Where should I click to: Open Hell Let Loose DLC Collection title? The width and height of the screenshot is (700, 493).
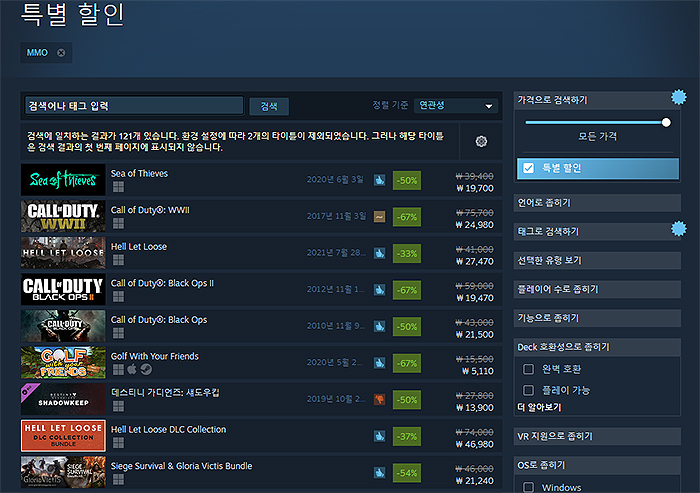(168, 430)
